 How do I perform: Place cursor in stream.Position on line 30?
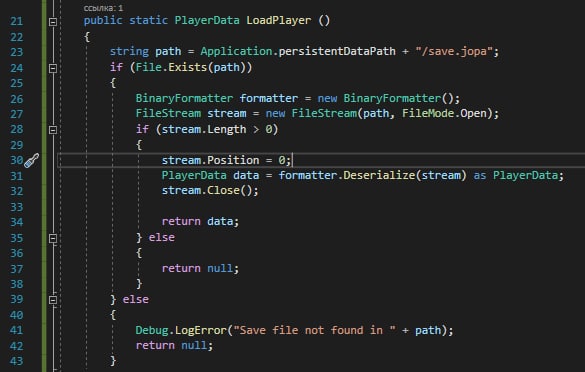[x=210, y=160]
